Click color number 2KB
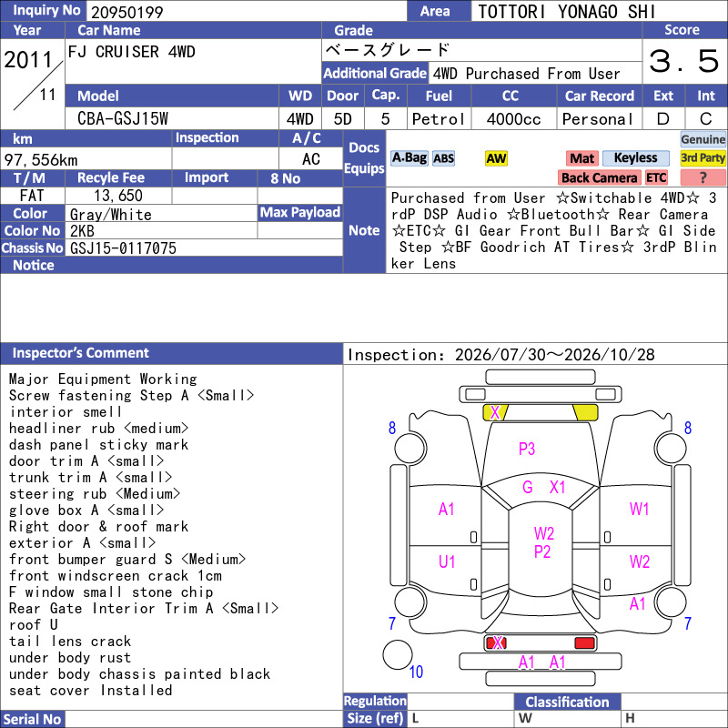 pyautogui.click(x=82, y=231)
